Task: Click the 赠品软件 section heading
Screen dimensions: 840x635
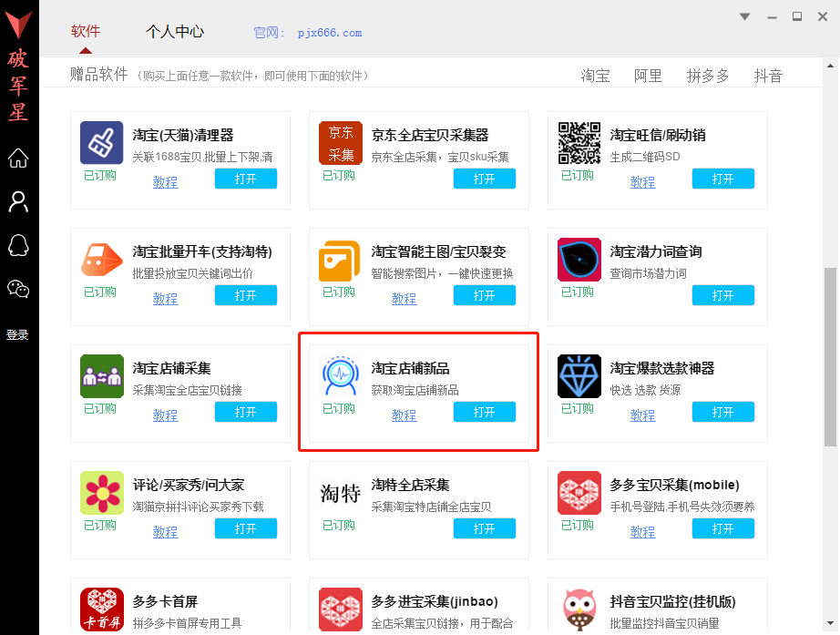Action: pyautogui.click(x=98, y=75)
